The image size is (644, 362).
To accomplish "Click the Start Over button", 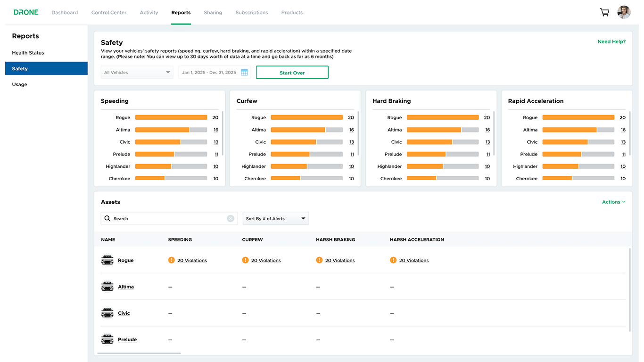I will point(292,72).
